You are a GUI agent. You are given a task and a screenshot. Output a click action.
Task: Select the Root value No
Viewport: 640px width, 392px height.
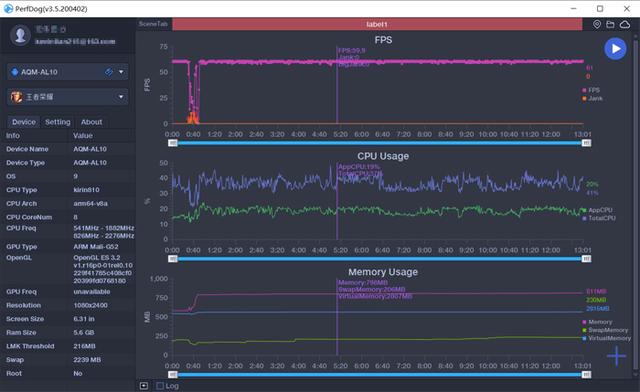(x=78, y=373)
